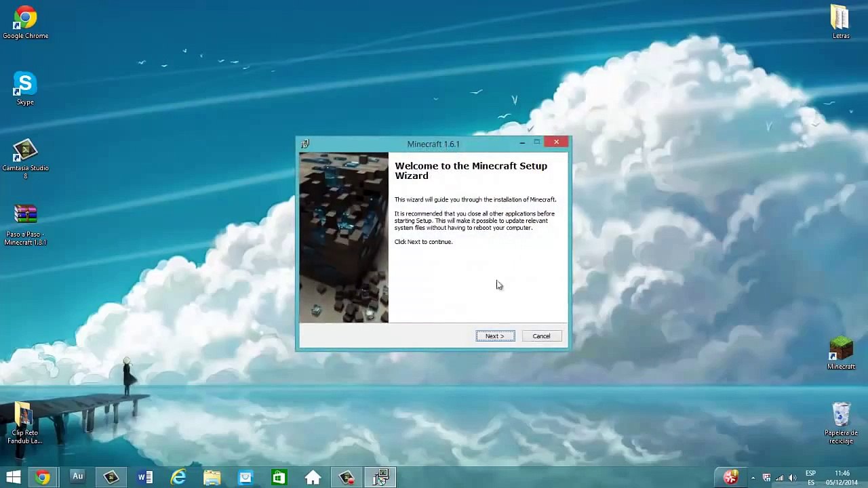Open Camtasia Studio in the taskbar
The image size is (868, 488).
point(111,477)
